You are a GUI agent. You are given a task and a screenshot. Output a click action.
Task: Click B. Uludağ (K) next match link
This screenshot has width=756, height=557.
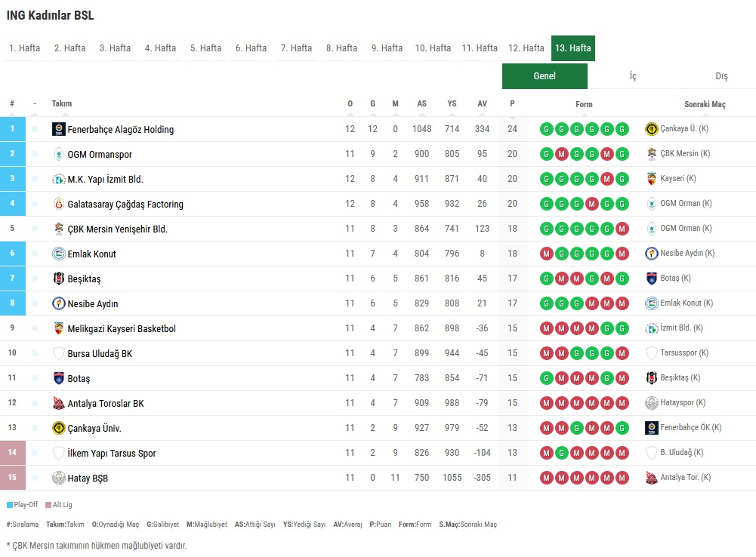click(682, 452)
